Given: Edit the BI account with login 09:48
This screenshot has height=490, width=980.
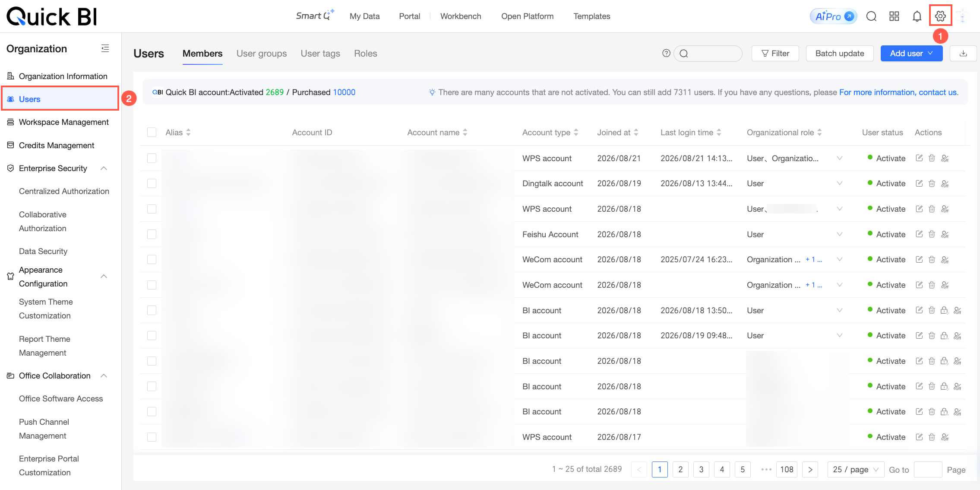Looking at the screenshot, I should [x=919, y=335].
